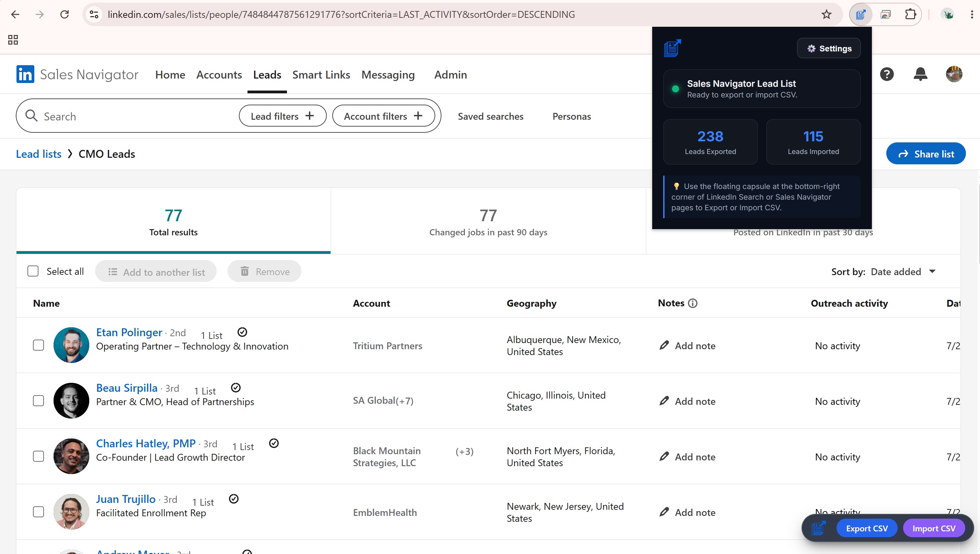The height and width of the screenshot is (554, 980).
Task: Expand Black Mountain Strategies (+3) accounts
Action: 464,452
